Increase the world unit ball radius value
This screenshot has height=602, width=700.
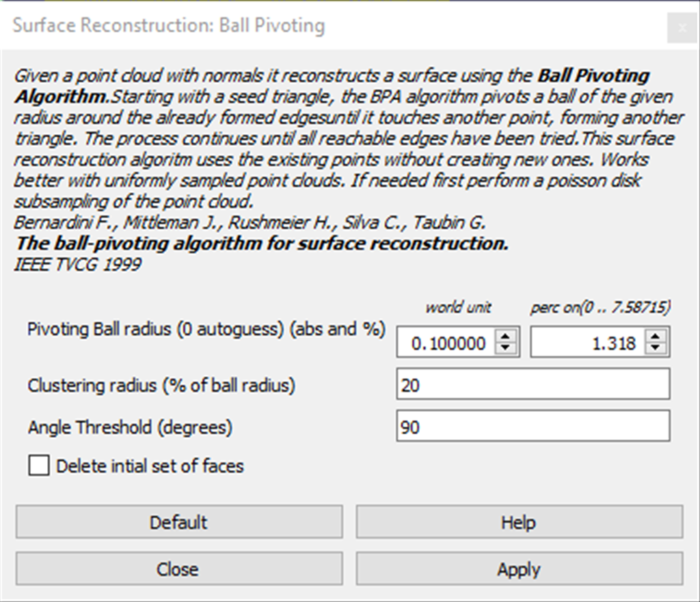(505, 337)
